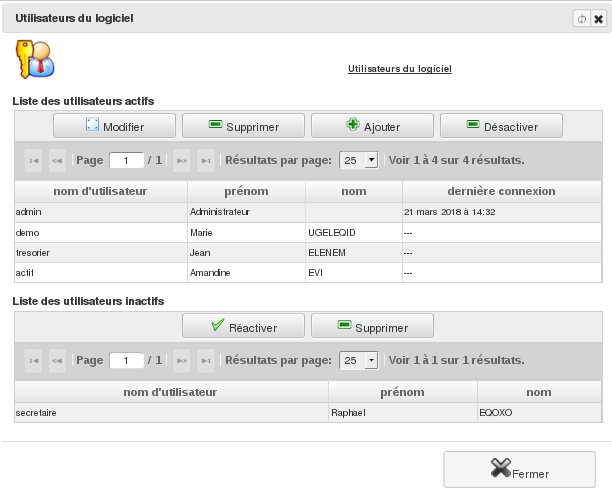Image resolution: width=612 pixels, height=502 pixels.
Task: Select the 'demo' user row
Action: 308,233
